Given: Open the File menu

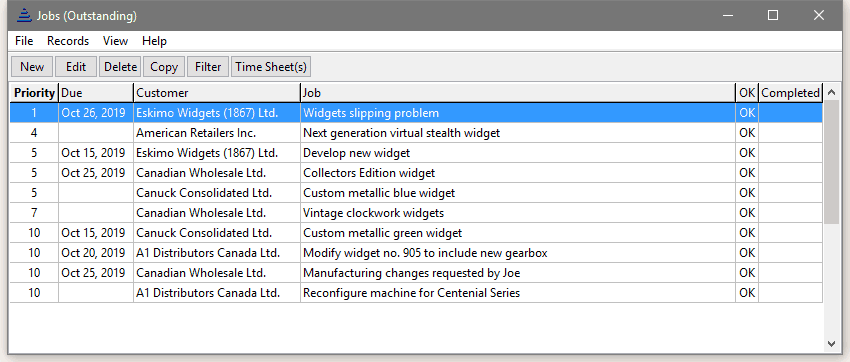Looking at the screenshot, I should coord(24,41).
